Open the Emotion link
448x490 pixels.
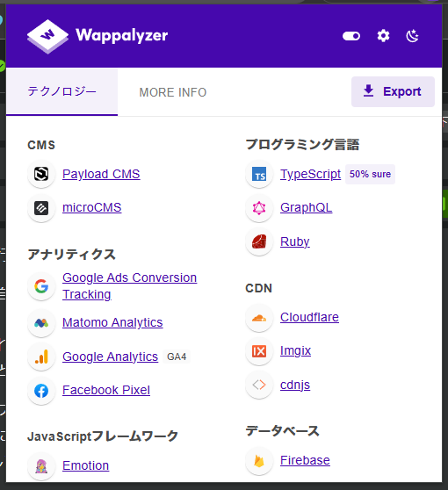pos(86,465)
